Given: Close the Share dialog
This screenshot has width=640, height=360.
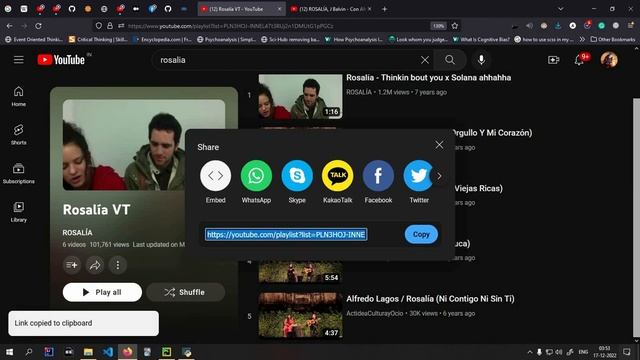Looking at the screenshot, I should (x=439, y=145).
